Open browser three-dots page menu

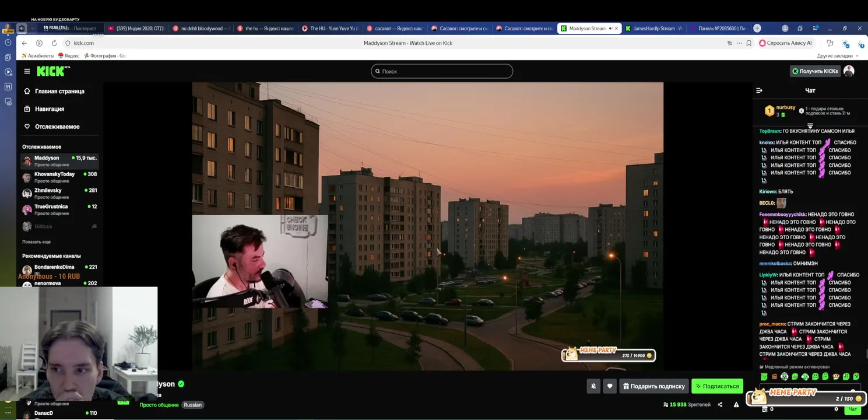point(739,43)
